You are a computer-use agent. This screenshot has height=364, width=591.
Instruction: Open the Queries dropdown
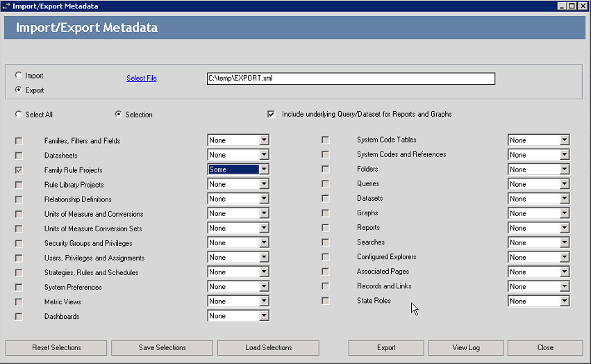539,184
